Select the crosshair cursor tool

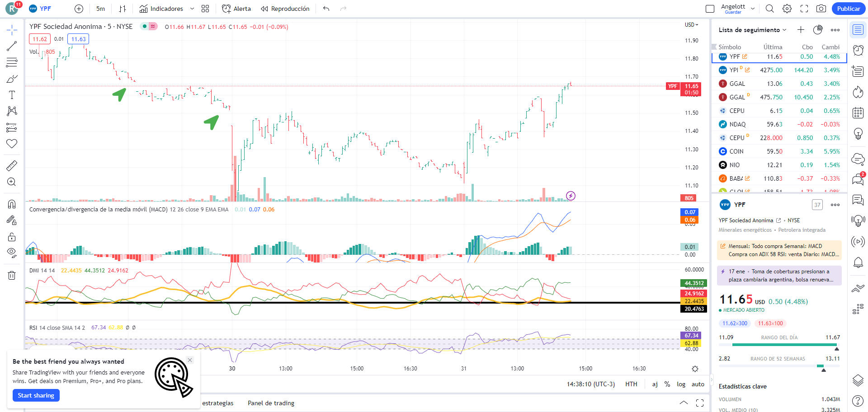coord(12,30)
